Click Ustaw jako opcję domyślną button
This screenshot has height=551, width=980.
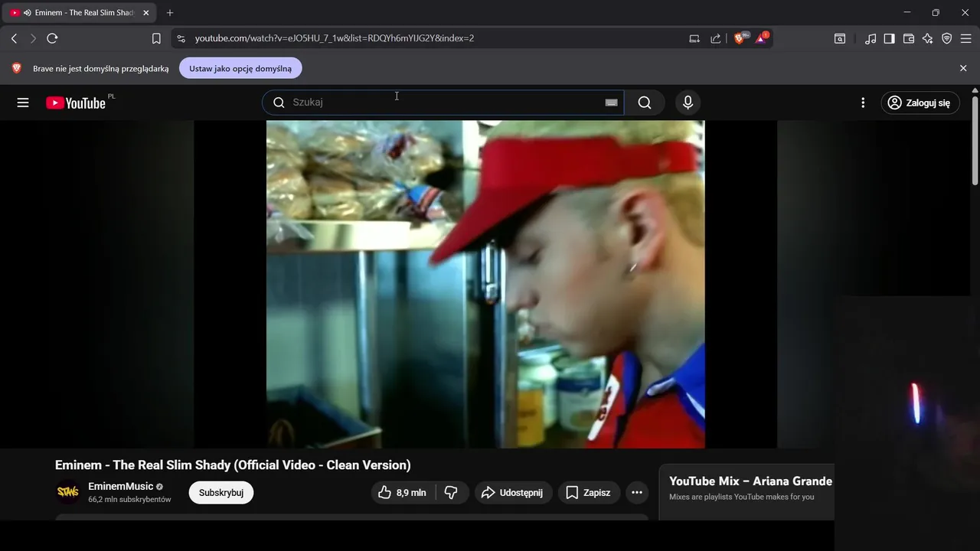click(x=240, y=68)
